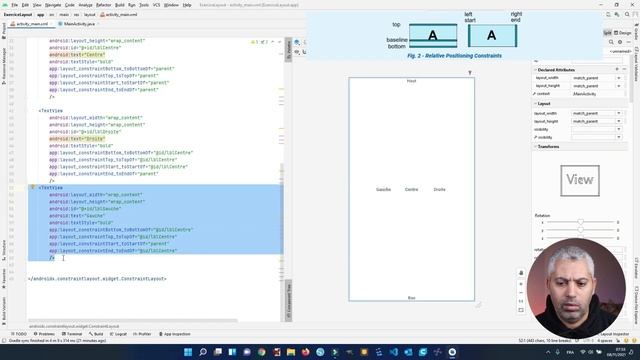Viewport: 640px width, 360px height.
Task: Collapse the Layout section
Action: pos(535,104)
